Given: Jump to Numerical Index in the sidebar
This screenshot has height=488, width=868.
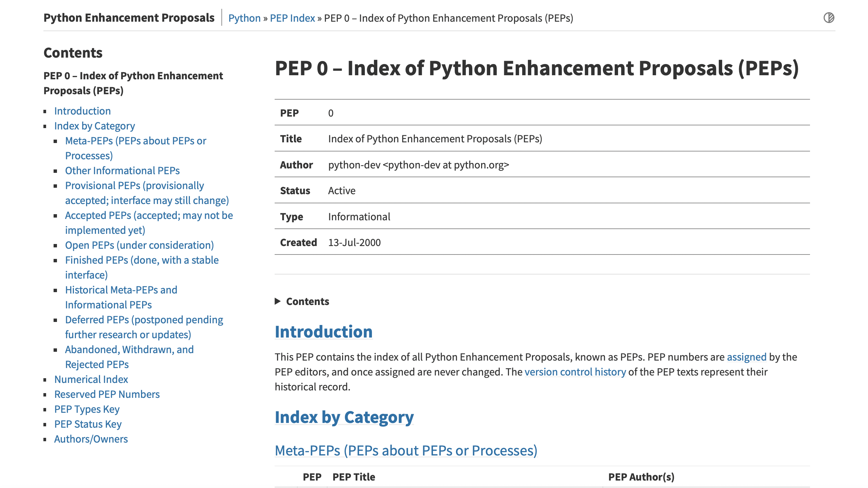Looking at the screenshot, I should tap(91, 379).
